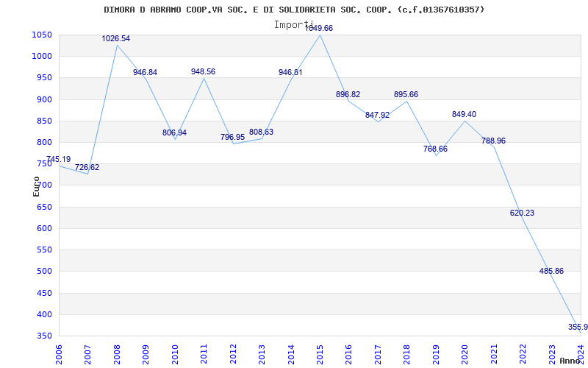The image size is (588, 368).
Task: Click the 950 y-axis tick label
Action: [45, 78]
